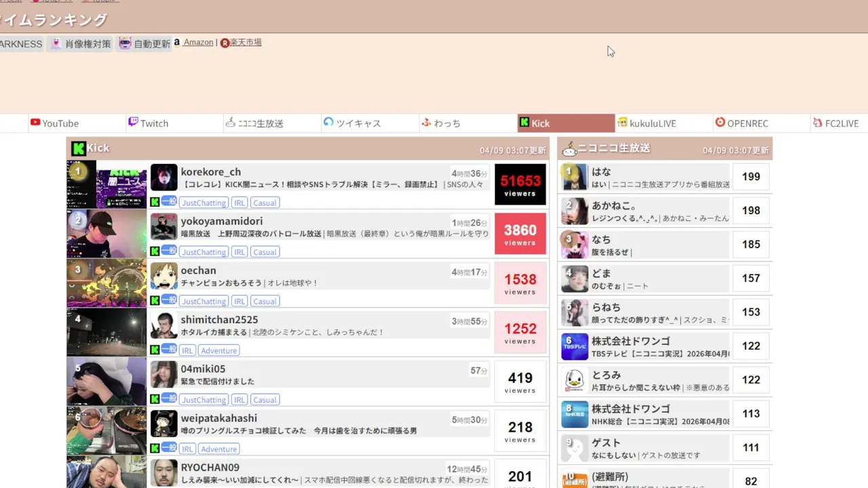Click the 51653 viewers count box
The image size is (868, 488).
520,184
